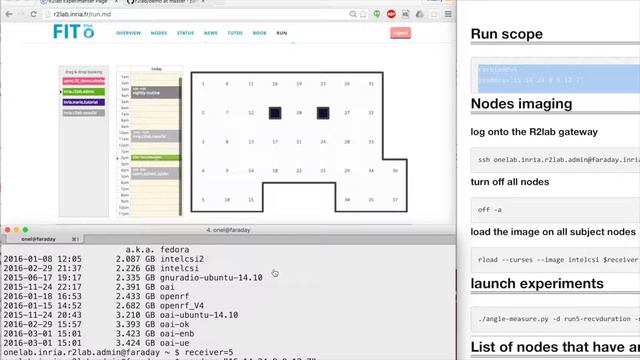Select node 15 on the testbed map

[x=251, y=200]
